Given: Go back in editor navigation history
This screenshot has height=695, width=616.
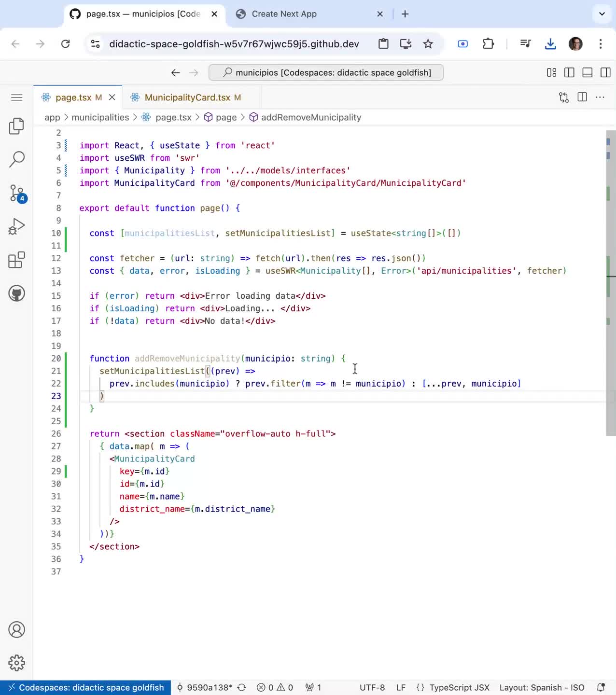Looking at the screenshot, I should [176, 72].
